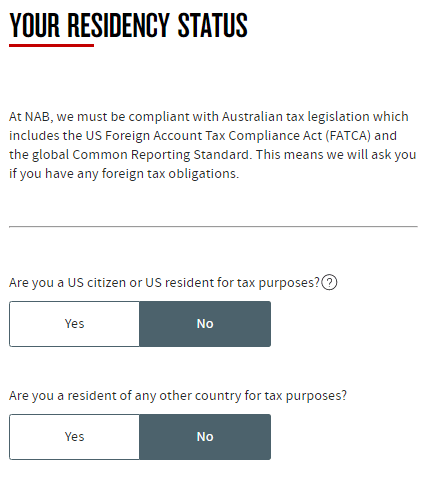
Task: Open the help tooltip beside US citizen question
Action: [x=329, y=283]
